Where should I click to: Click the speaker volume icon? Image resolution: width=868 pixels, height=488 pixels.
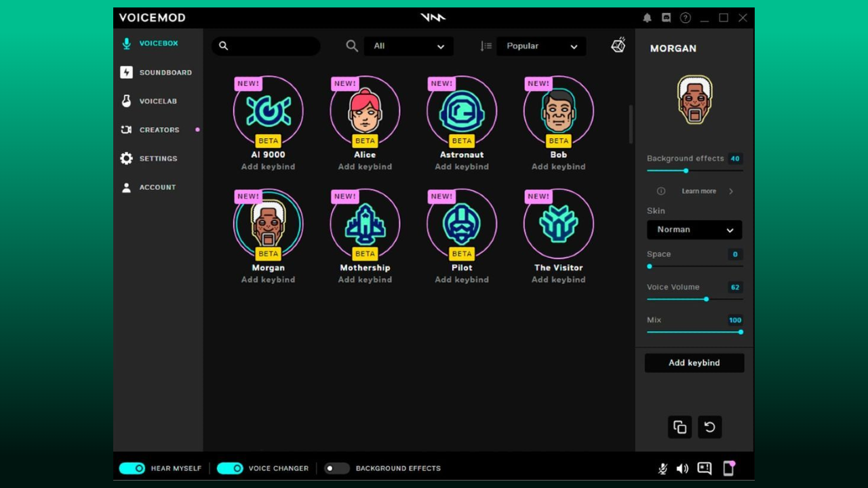point(682,468)
